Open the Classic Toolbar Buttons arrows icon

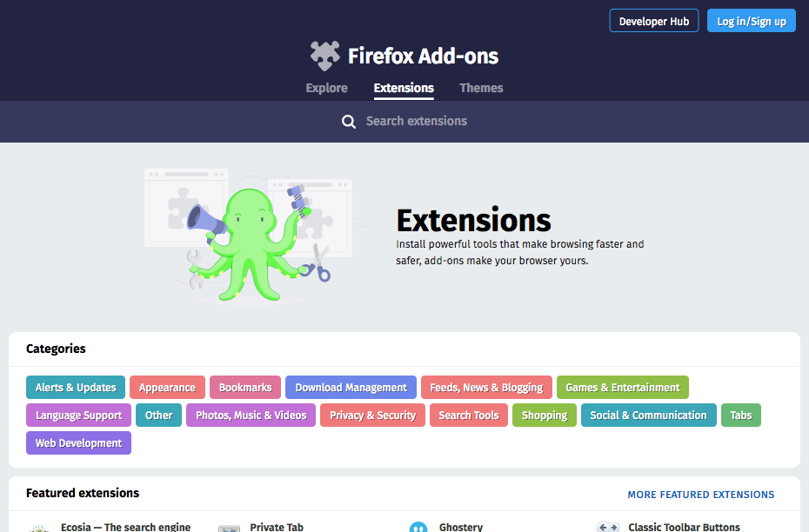click(x=608, y=527)
